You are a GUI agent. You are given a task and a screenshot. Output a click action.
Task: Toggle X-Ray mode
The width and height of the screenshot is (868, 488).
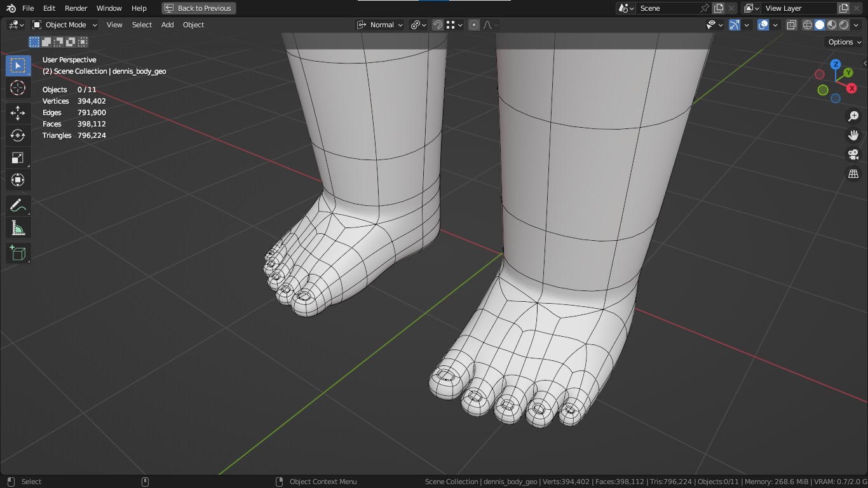[791, 25]
